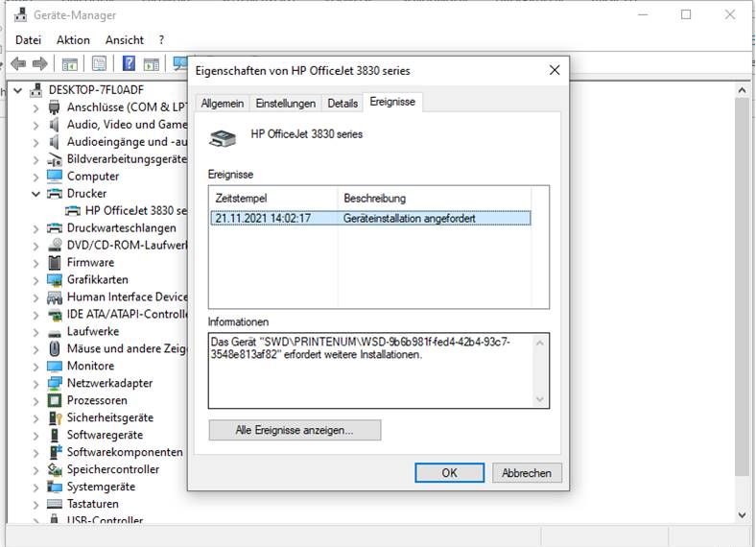Expand the Firmware category

[35, 263]
